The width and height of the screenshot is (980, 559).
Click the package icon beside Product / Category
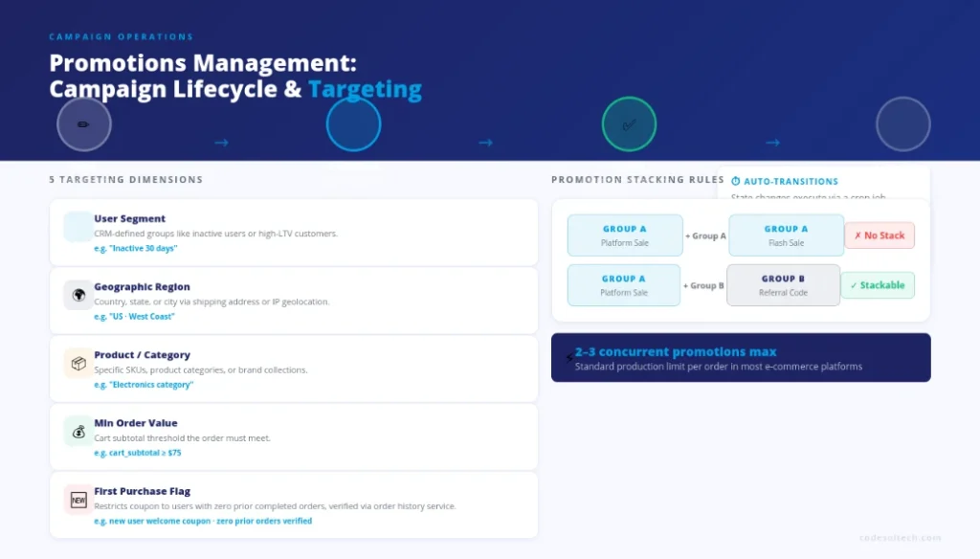click(x=77, y=363)
